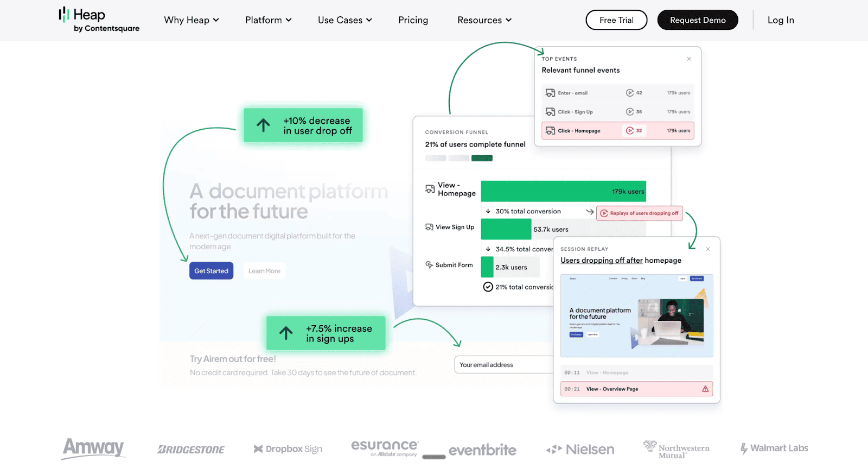The image size is (868, 468).
Task: Select the Click - Homepage event row
Action: 618,131
